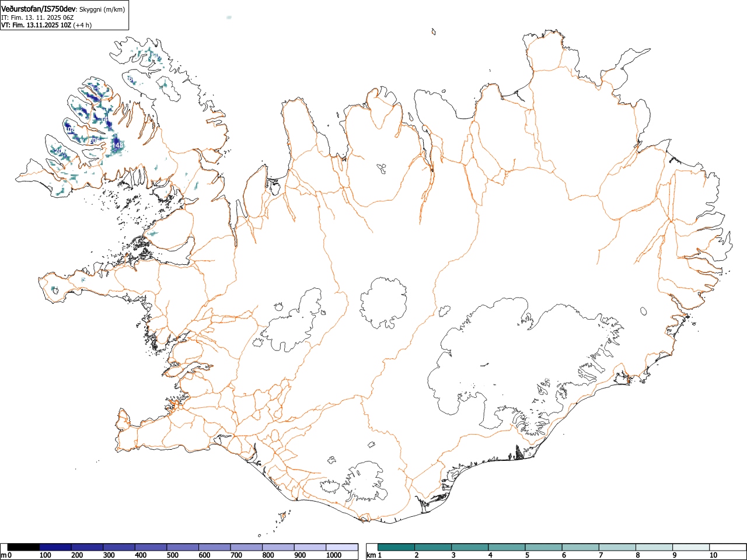This screenshot has height=560, width=747.
Task: Click the 200–300 m legend swatch
Action: pos(88,547)
